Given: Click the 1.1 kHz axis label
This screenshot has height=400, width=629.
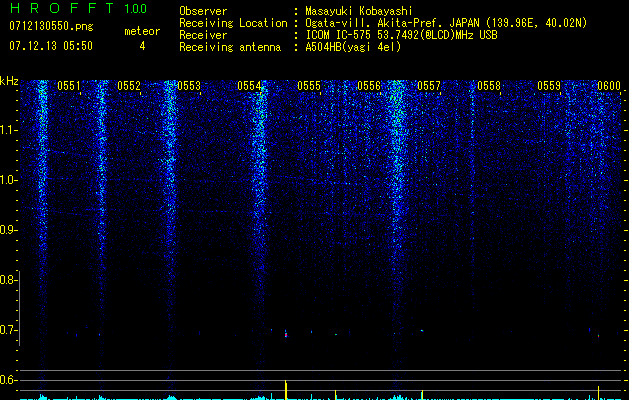Looking at the screenshot, I should coord(9,130).
